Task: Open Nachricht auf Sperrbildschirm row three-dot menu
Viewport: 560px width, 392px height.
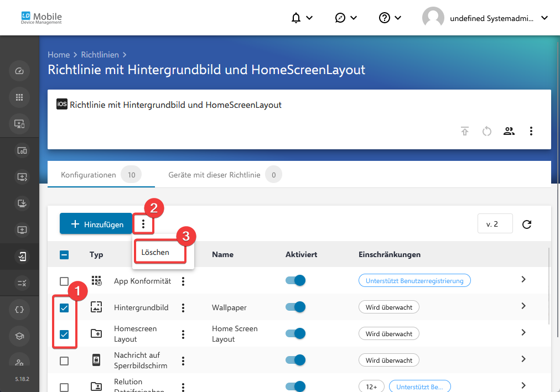Action: pyautogui.click(x=183, y=361)
